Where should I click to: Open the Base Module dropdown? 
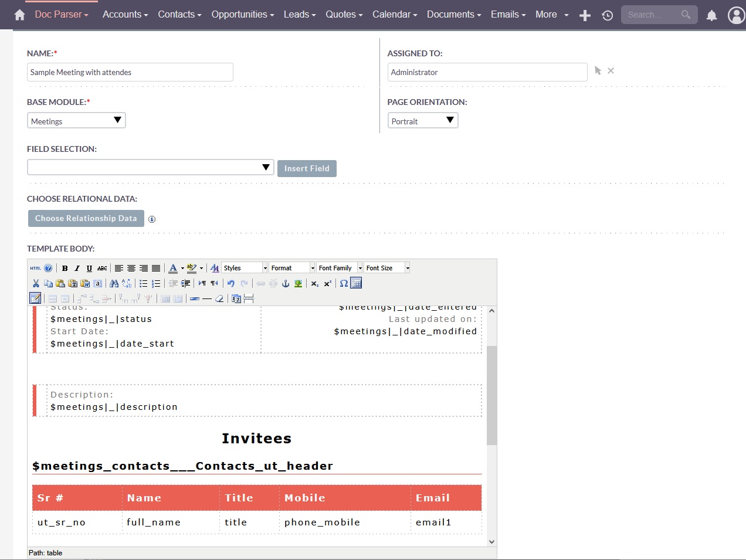[76, 121]
